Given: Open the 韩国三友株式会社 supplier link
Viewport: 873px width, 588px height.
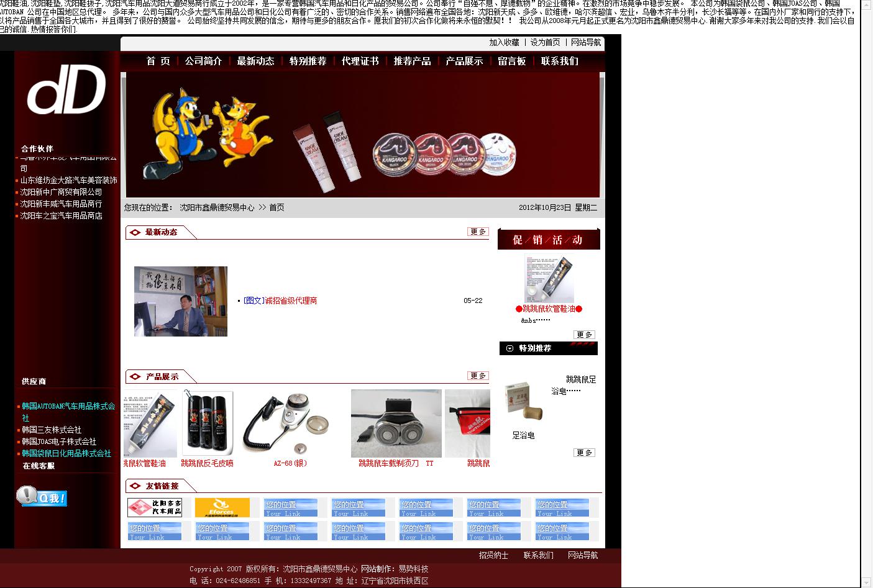Looking at the screenshot, I should tap(52, 430).
